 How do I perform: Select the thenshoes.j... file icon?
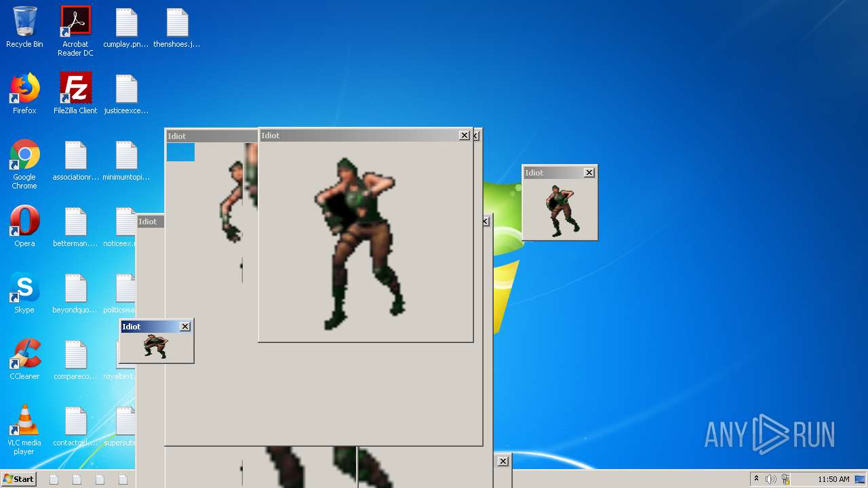point(177,28)
